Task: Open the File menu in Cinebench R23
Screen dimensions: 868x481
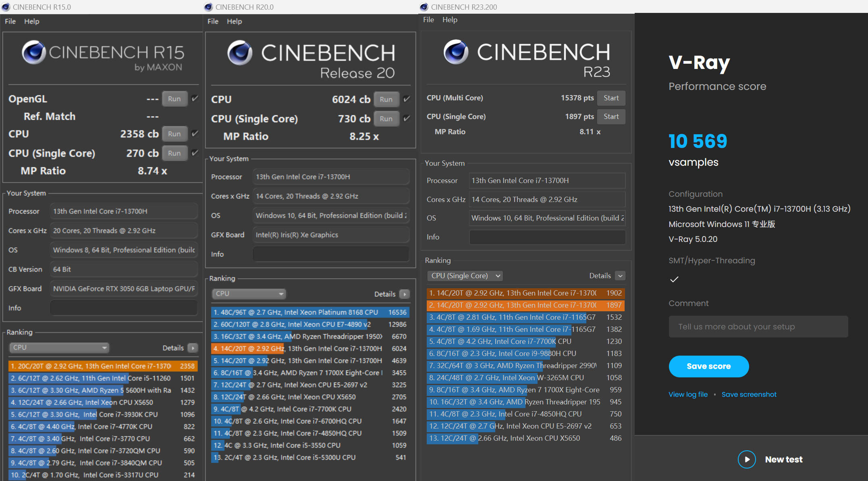Action: point(428,20)
